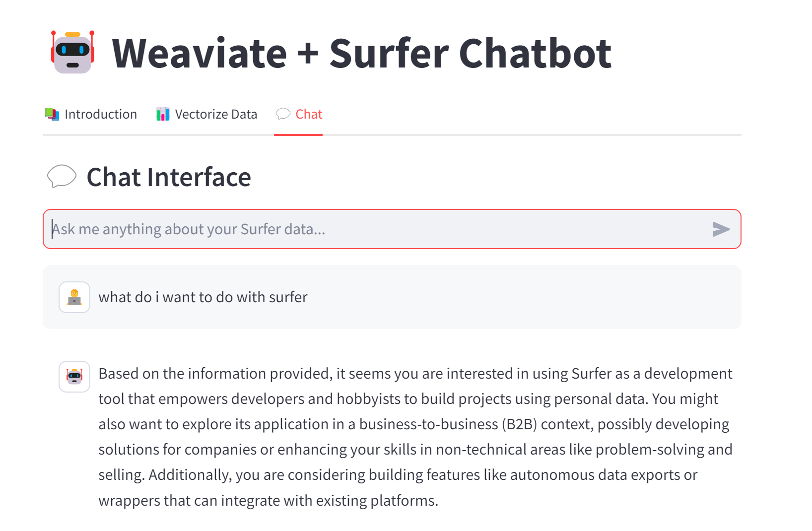The height and width of the screenshot is (531, 812).
Task: Click the bar chart icon on Vectorize Data
Action: tap(163, 114)
